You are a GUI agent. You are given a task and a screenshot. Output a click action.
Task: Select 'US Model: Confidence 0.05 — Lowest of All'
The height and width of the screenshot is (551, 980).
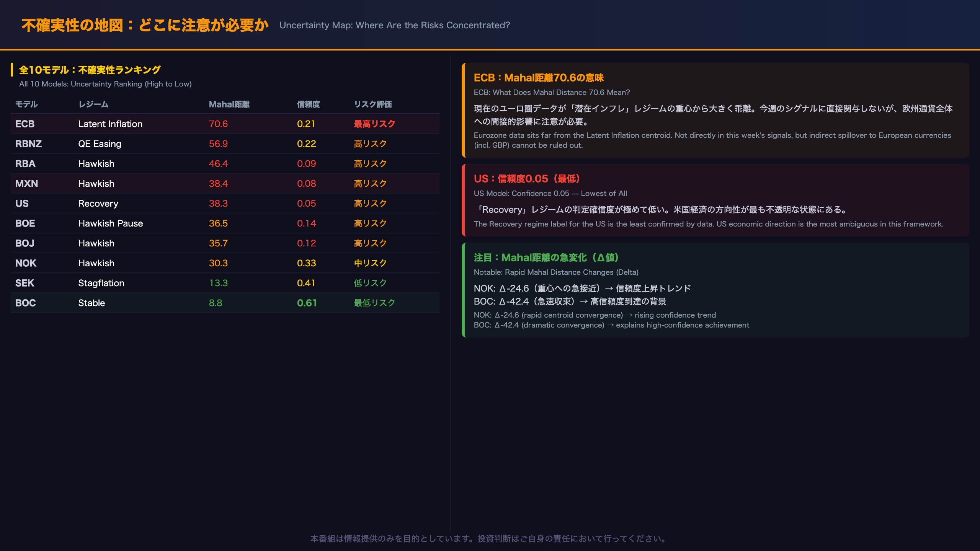coord(550,193)
